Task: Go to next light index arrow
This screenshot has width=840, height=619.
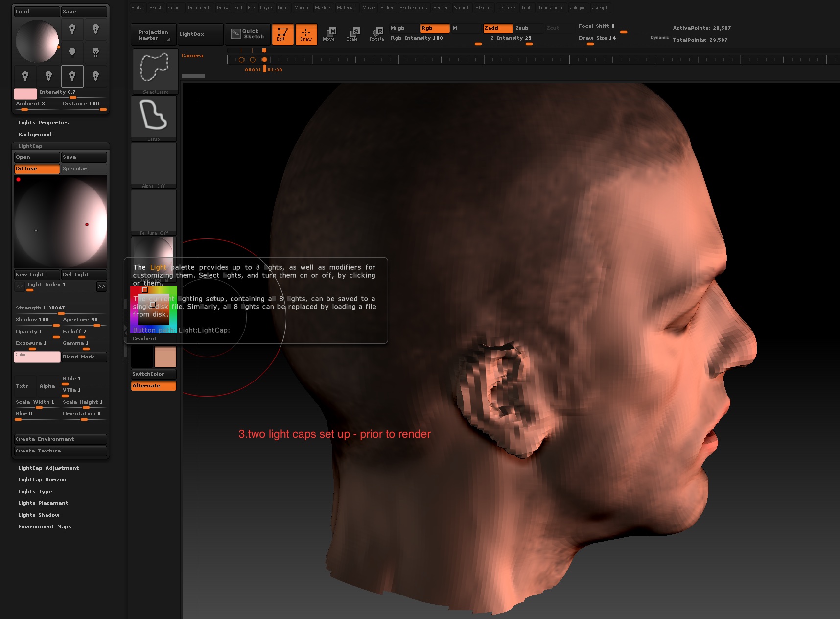Action: 101,286
